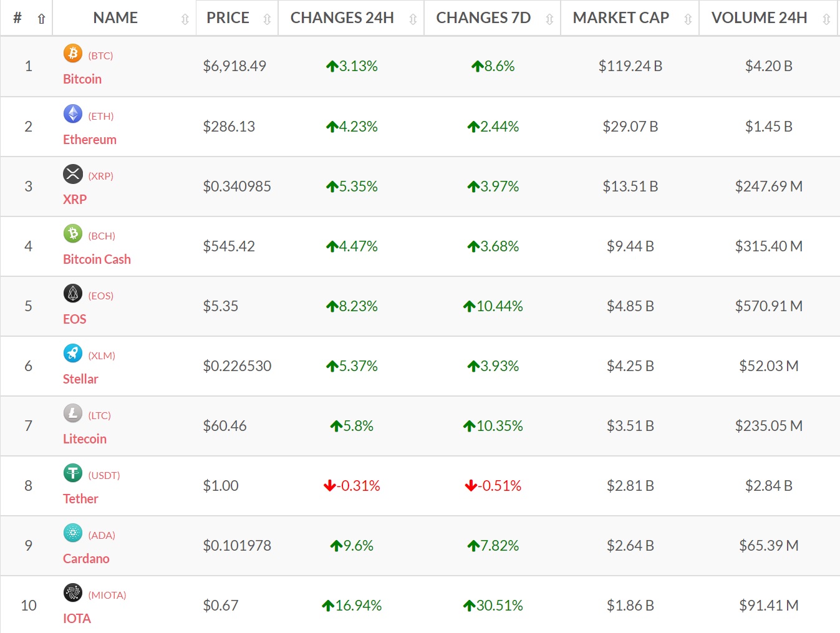This screenshot has width=840, height=633.
Task: Click IOTA volume $91.41 M
Action: point(769,606)
